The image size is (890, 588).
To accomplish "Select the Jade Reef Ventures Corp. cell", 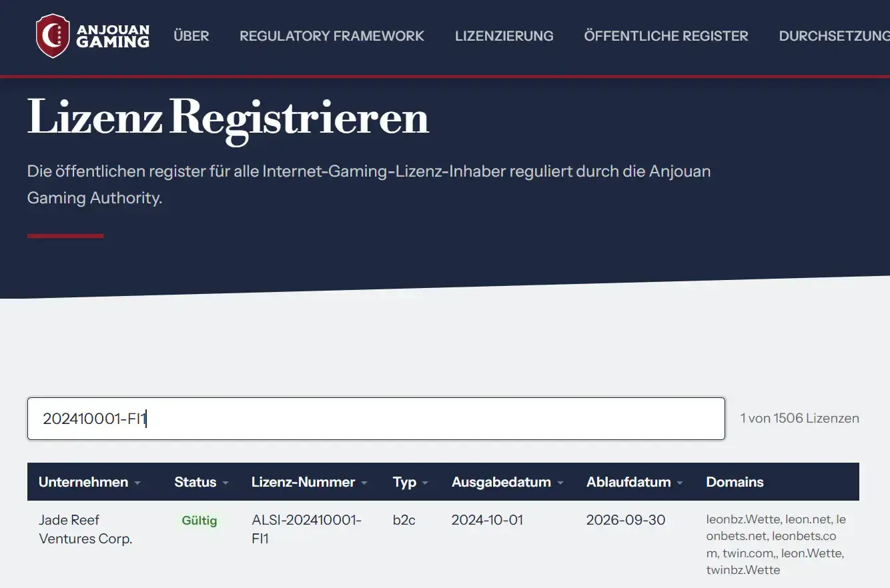I will (x=85, y=529).
